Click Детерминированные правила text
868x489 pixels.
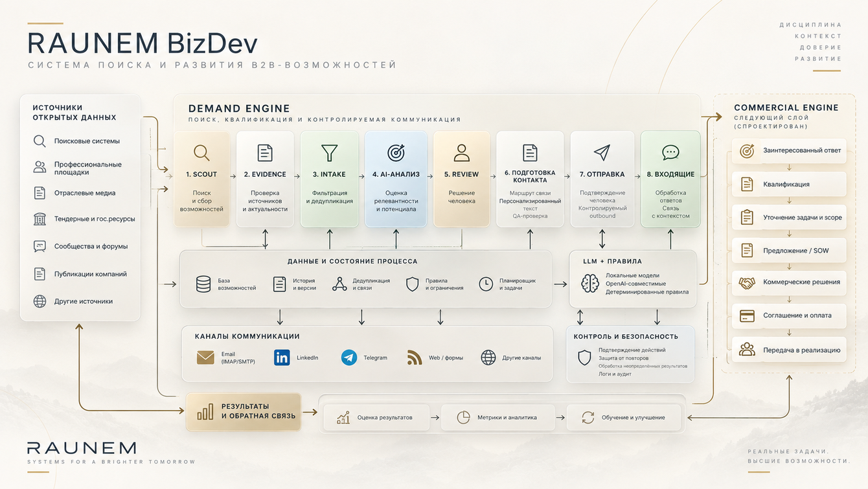tap(647, 292)
